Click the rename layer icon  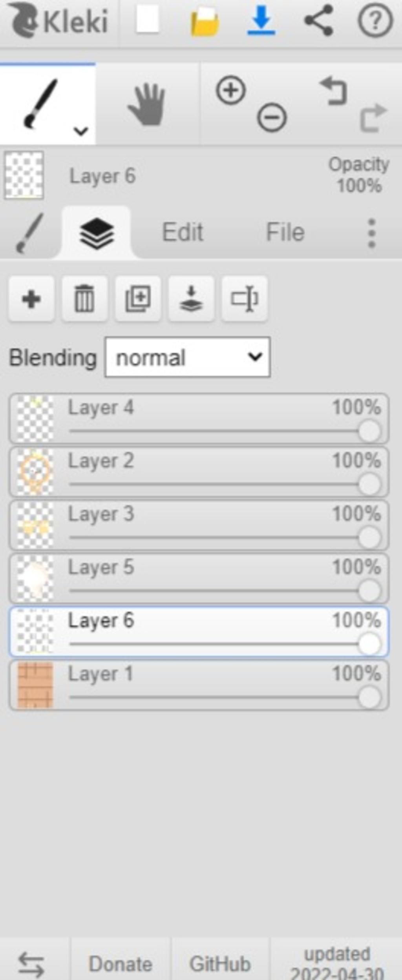[x=245, y=299]
